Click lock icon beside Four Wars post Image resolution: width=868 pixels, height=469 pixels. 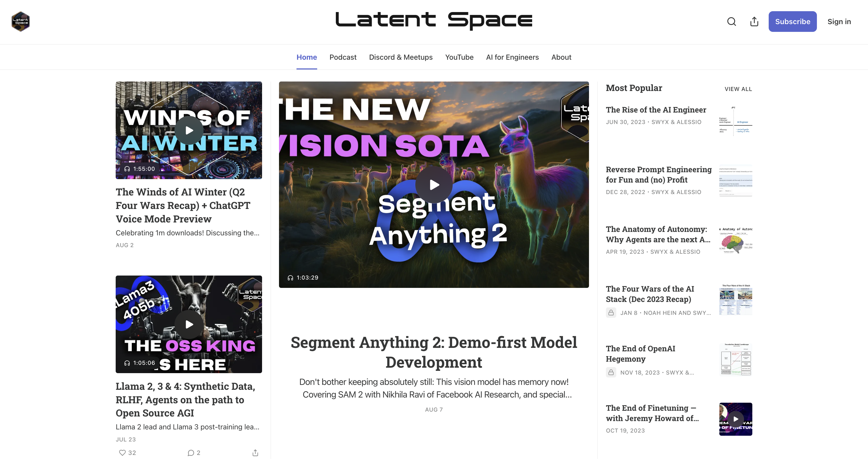point(611,313)
